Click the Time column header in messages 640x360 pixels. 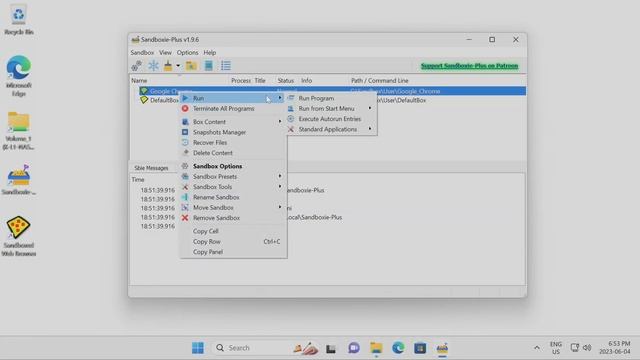(x=138, y=180)
